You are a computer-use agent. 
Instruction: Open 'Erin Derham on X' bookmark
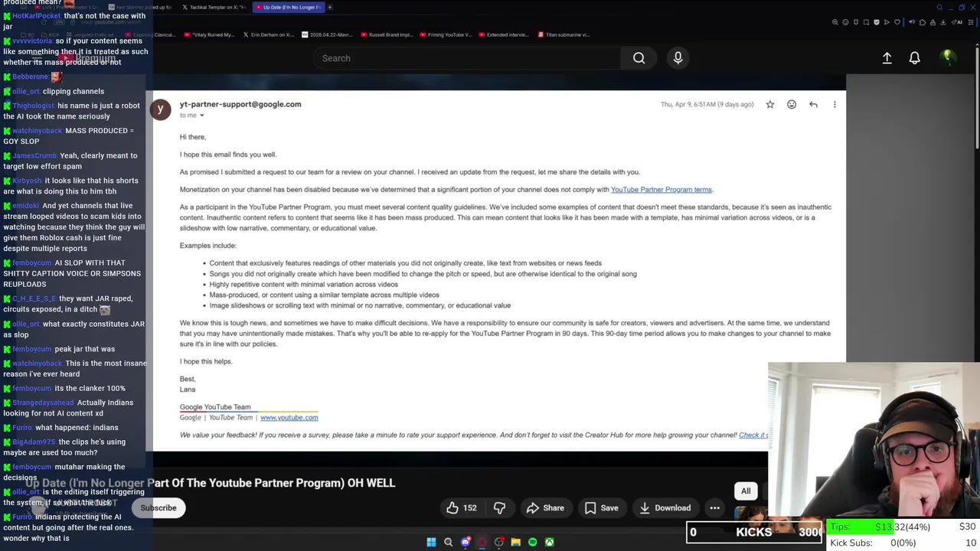coord(268,34)
